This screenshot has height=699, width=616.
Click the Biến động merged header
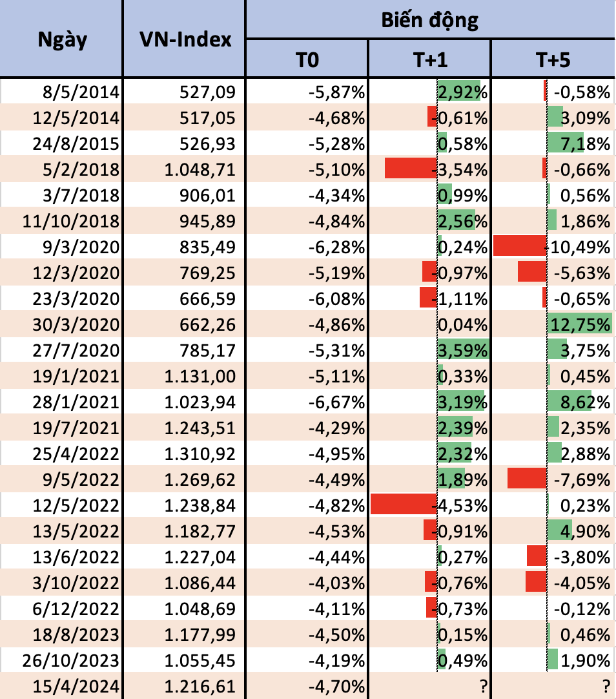coord(430,20)
